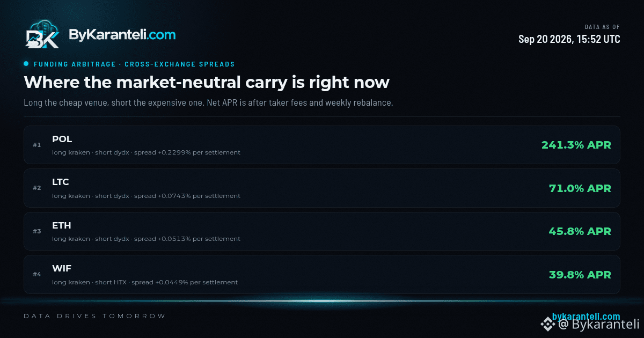This screenshot has height=338, width=644.
Task: Click the Binance watermark diamond icon
Action: 548,324
